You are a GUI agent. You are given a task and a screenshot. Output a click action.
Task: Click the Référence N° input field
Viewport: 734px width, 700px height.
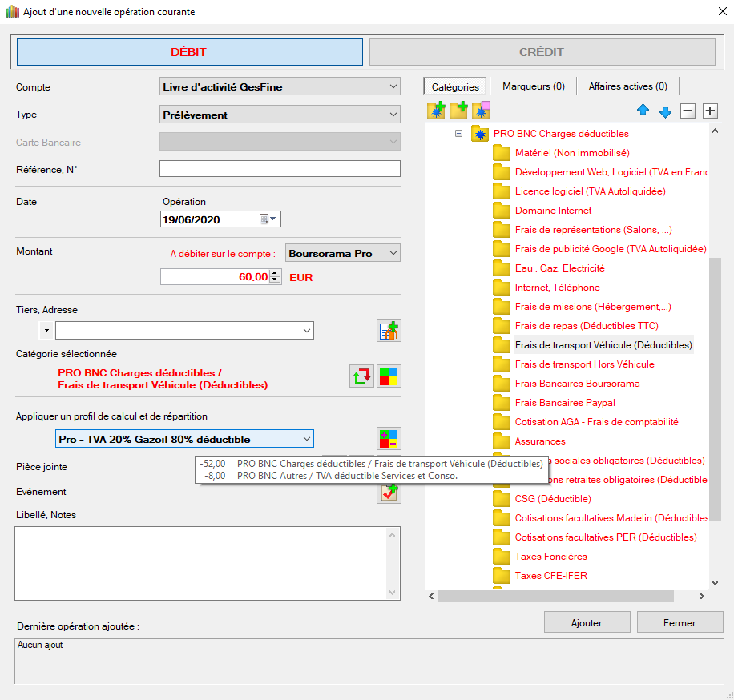[280, 169]
